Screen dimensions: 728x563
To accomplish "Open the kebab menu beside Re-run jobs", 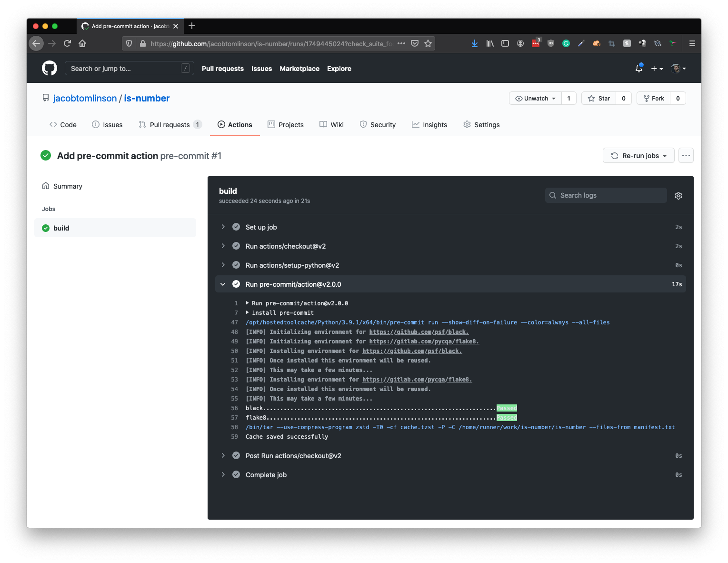I will pos(686,155).
